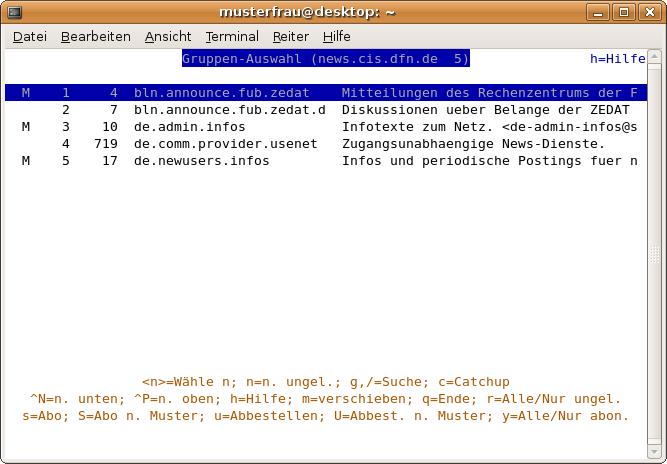Open the Reiter menu
Viewport: 667px width, 464px height.
click(291, 36)
